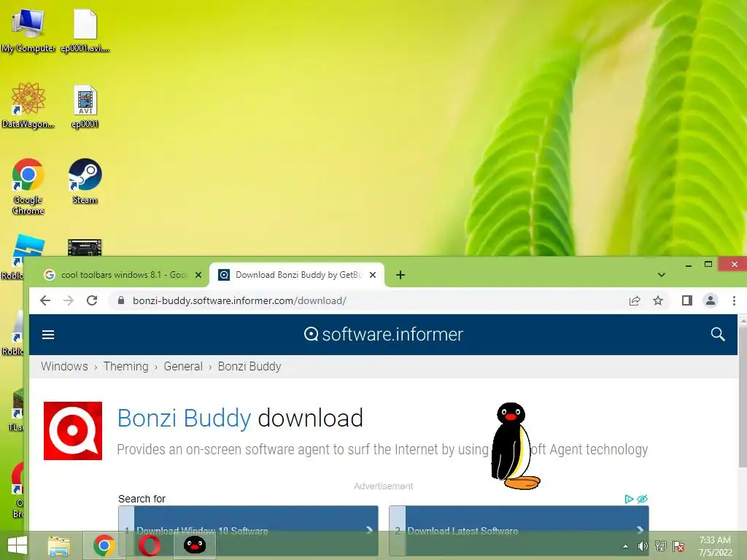The image size is (747, 560).
Task: Go back in Chrome browser
Action: tap(45, 300)
